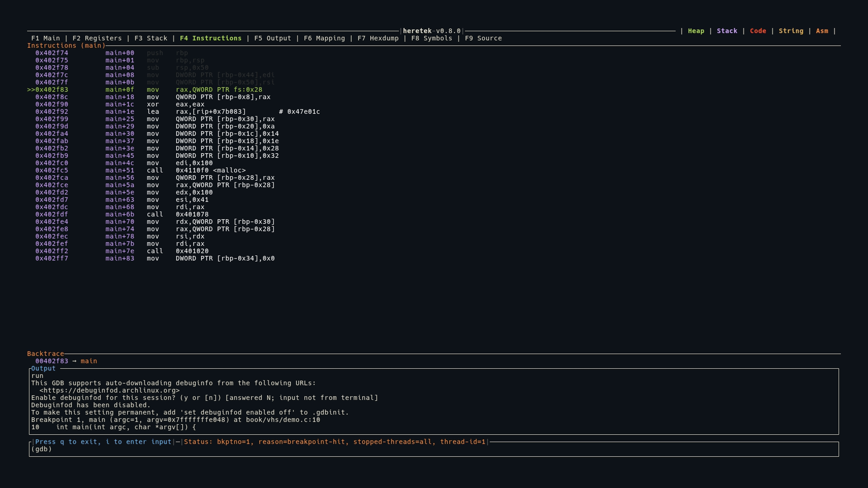Click the mov esi,0x41 instruction
The height and width of the screenshot is (488, 868).
pos(178,200)
